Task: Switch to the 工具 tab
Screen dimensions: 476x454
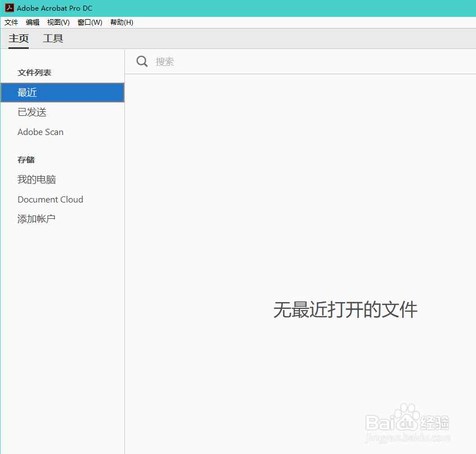Action: (53, 39)
